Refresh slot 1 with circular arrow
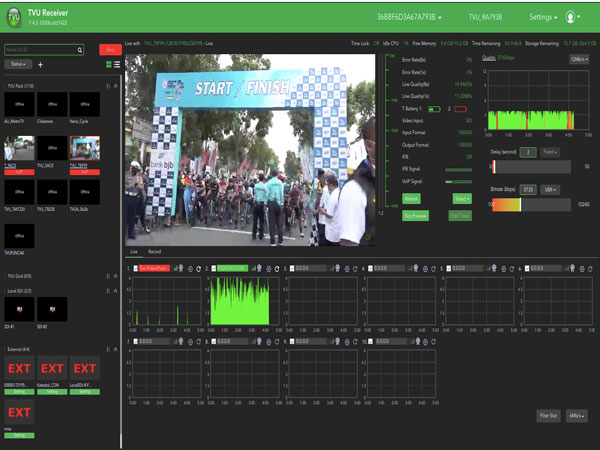600x450 pixels. click(199, 269)
